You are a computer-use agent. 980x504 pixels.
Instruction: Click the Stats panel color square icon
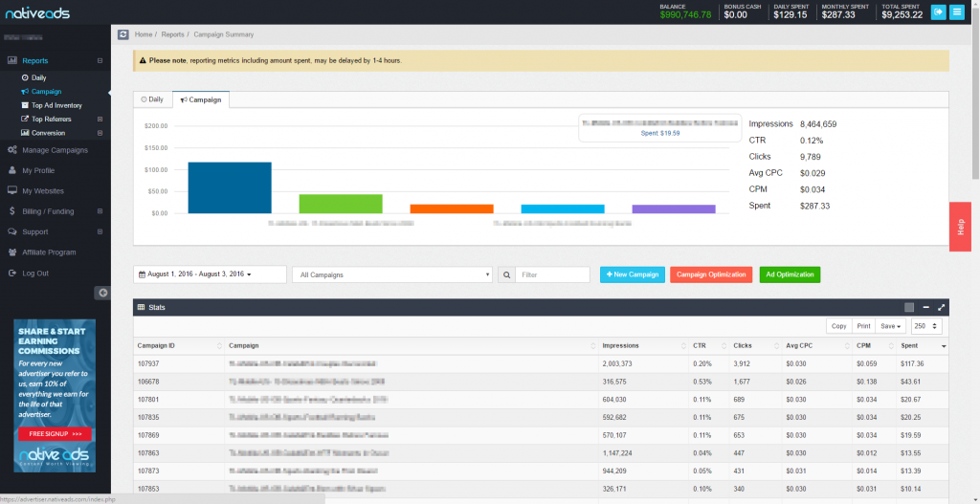pos(909,307)
